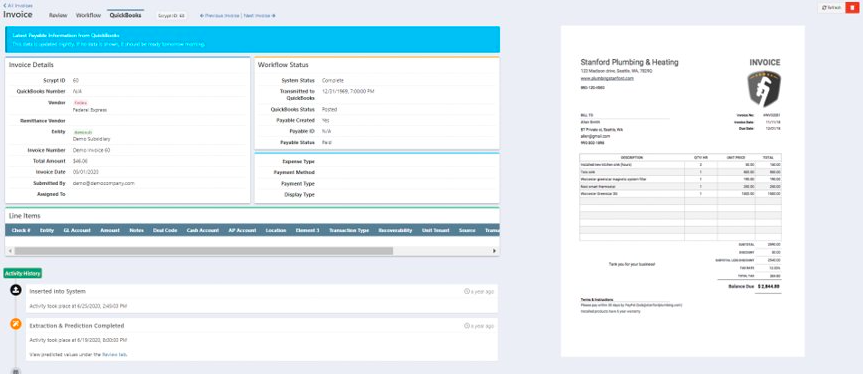Viewport: 863px width, 374px height.
Task: Click the plumbing logo in the invoice preview
Action: point(764,89)
